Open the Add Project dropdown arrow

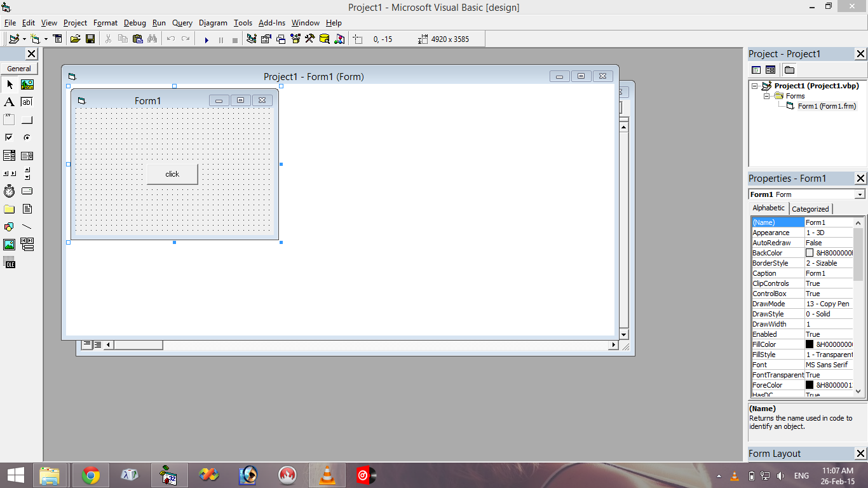pos(24,39)
